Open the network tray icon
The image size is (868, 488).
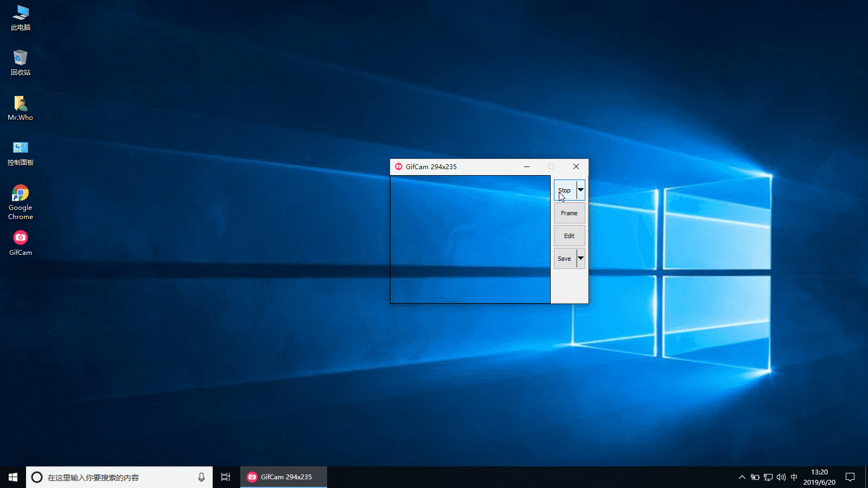pyautogui.click(x=768, y=477)
